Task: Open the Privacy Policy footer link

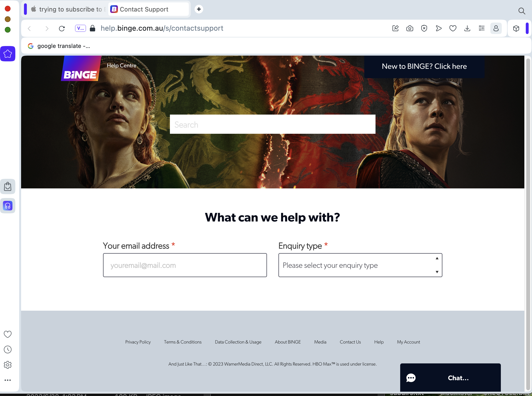Action: pyautogui.click(x=138, y=342)
